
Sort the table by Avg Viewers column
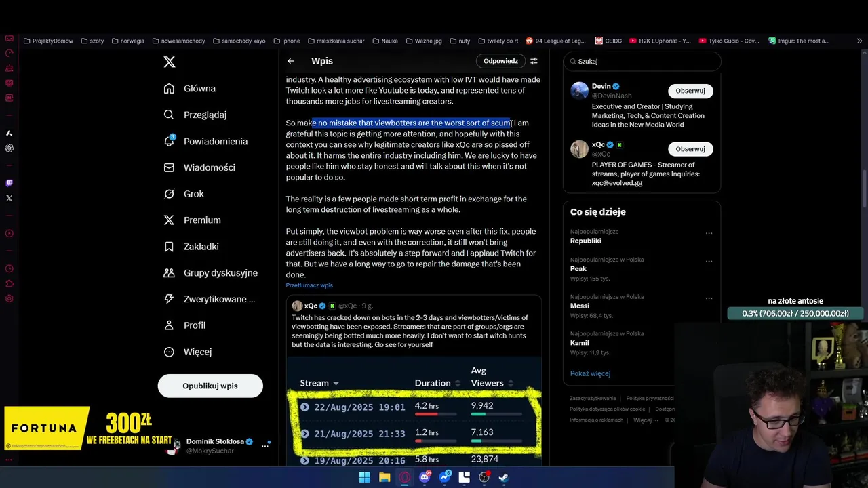point(492,377)
